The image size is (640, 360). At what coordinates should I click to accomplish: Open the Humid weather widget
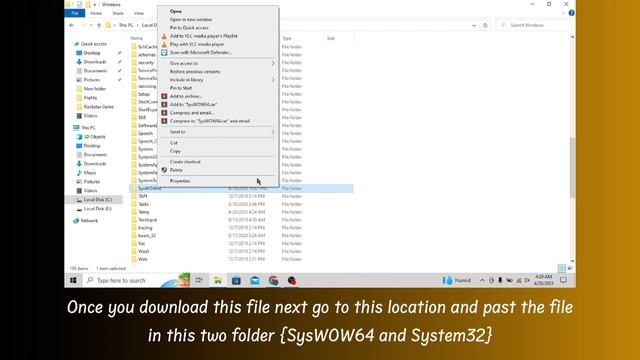[x=457, y=280]
